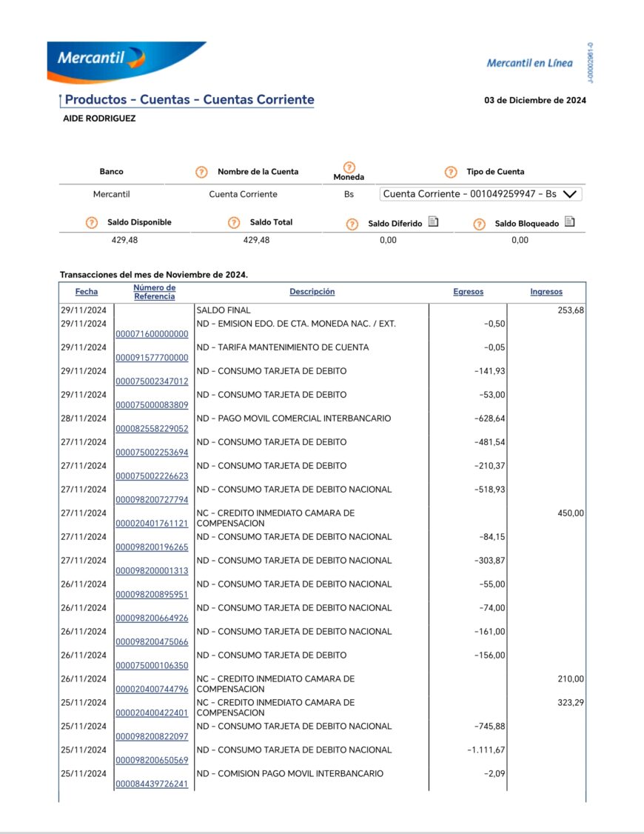Open reference 000084439726241
644x834 pixels.
pyautogui.click(x=152, y=784)
